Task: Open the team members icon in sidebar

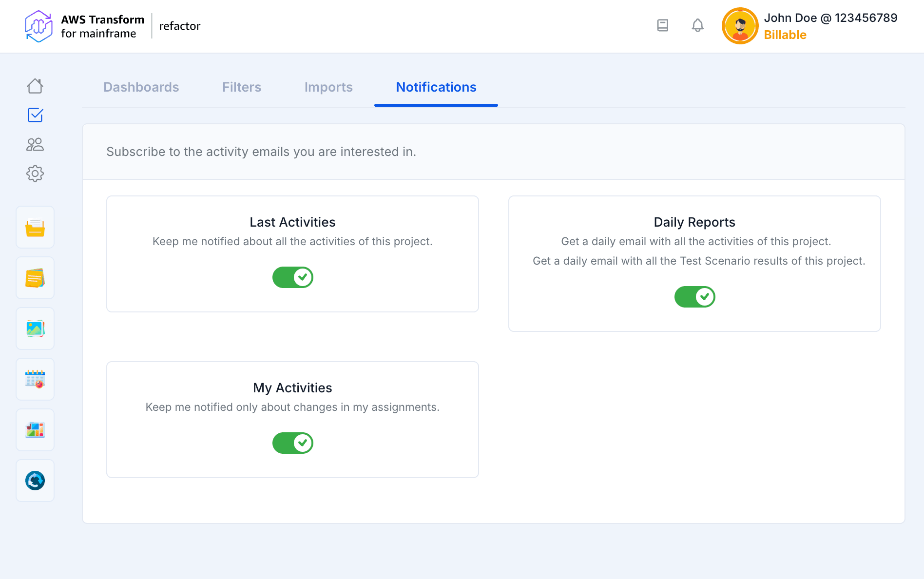Action: [x=35, y=144]
